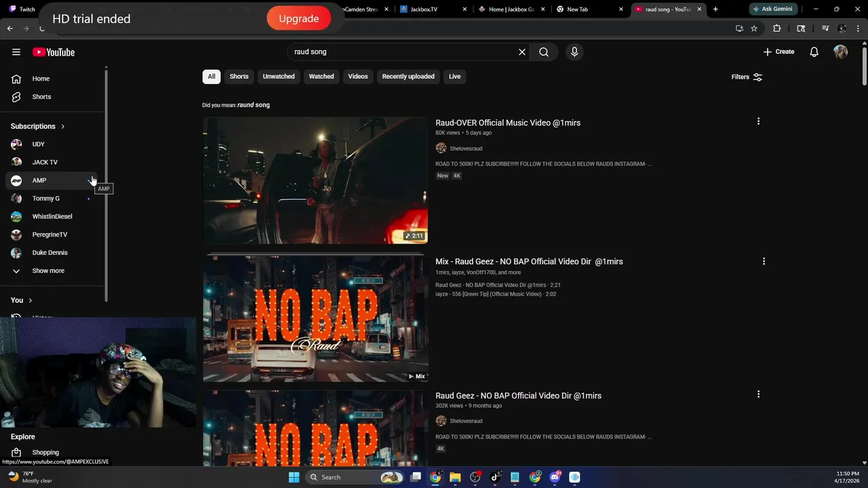This screenshot has height=488, width=868.
Task: Open the taskbar weather widget showing 76°F
Action: pos(31,477)
